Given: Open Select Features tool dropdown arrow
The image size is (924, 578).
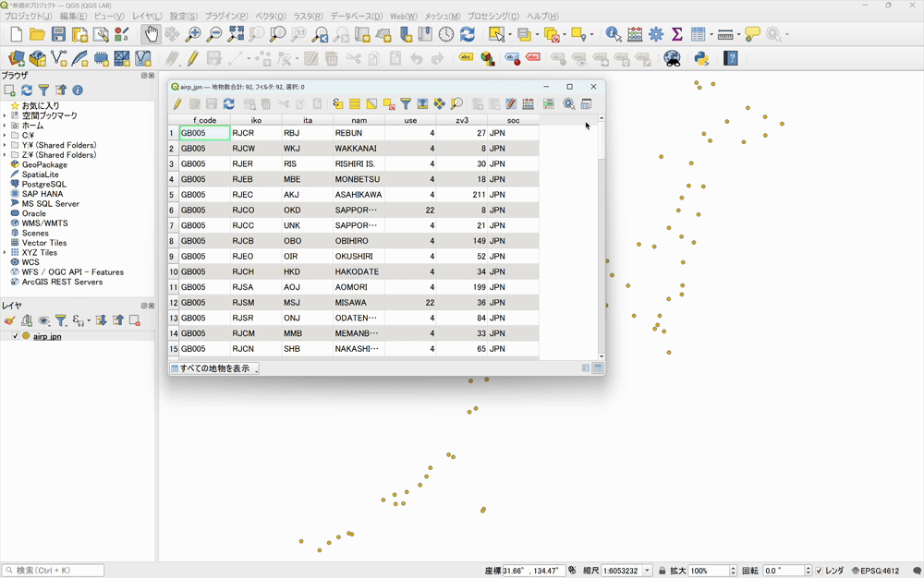Looking at the screenshot, I should pos(510,34).
